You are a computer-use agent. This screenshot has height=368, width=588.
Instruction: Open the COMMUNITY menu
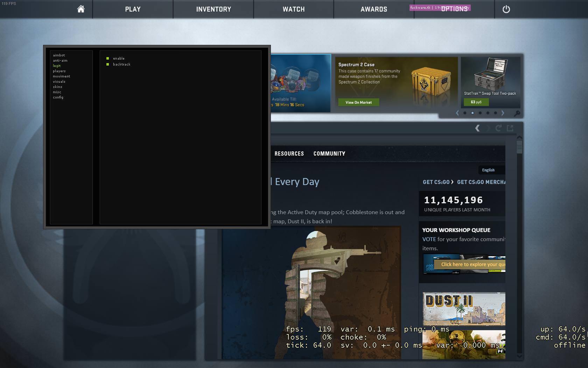pyautogui.click(x=329, y=154)
